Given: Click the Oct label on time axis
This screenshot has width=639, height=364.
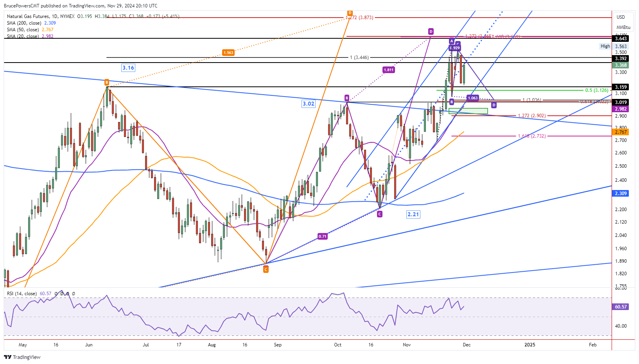Looking at the screenshot, I should point(338,345).
